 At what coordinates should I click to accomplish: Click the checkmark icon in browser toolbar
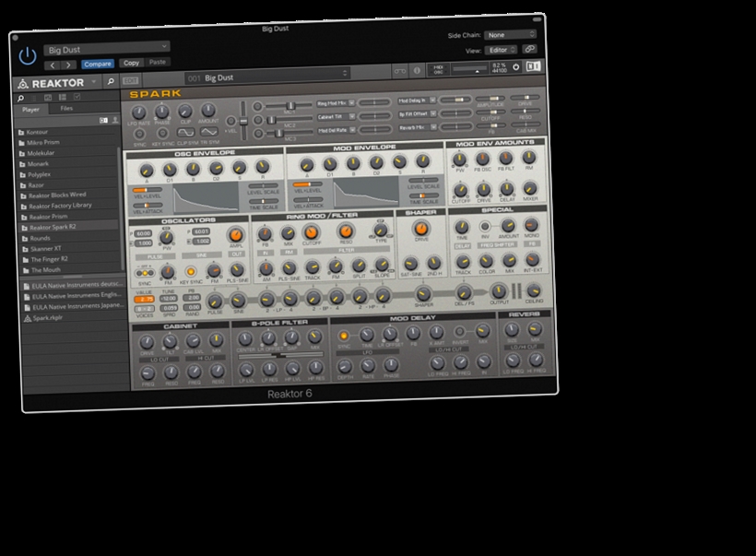point(77,97)
